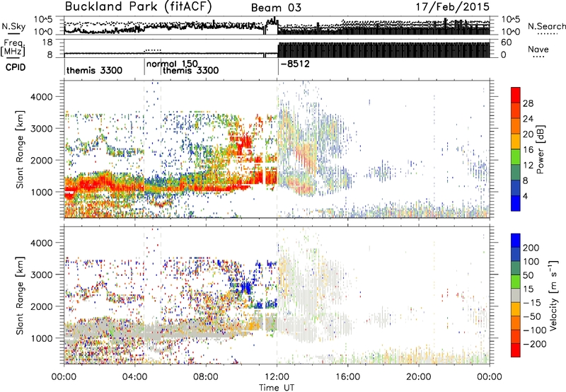The image size is (566, 392).
Task: Click the '1000' tick of the velocity panel
Action: coord(41,338)
